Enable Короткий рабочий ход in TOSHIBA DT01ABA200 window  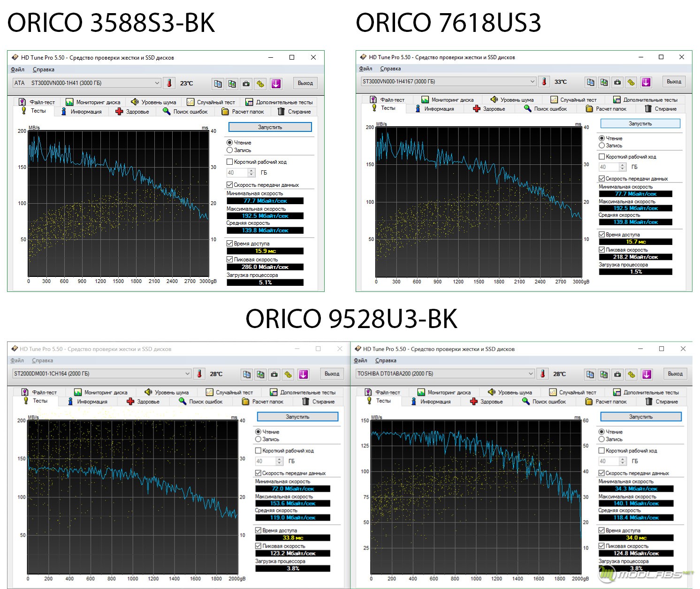(x=601, y=451)
